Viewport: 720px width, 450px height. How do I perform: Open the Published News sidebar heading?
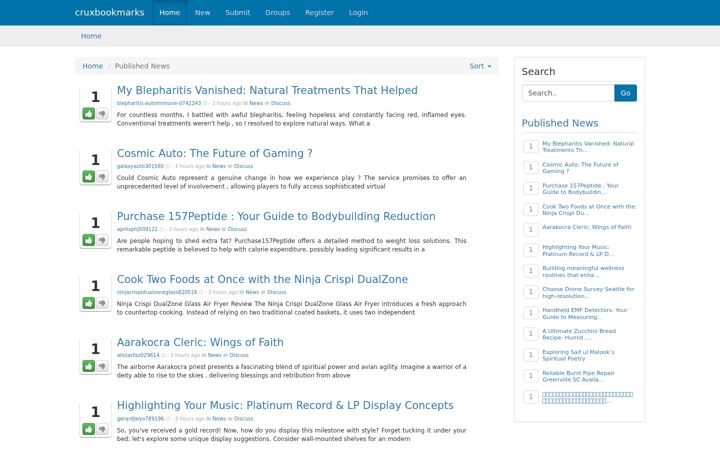(560, 123)
